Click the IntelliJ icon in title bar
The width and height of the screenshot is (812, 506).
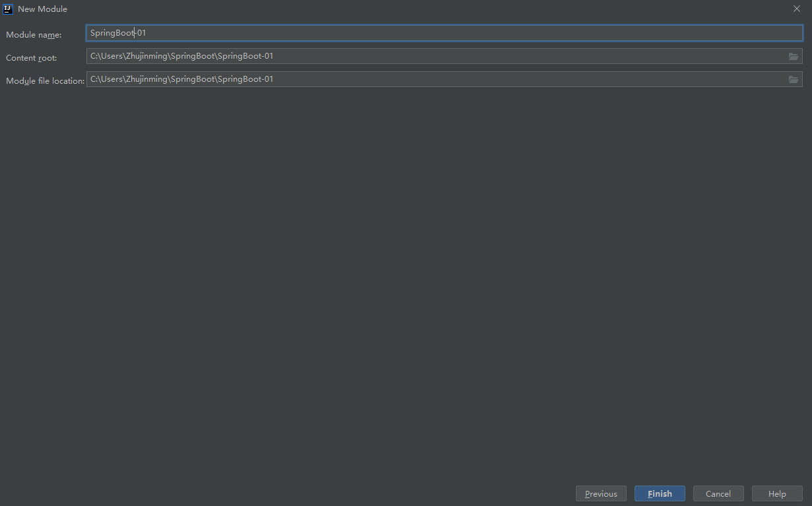(8, 9)
